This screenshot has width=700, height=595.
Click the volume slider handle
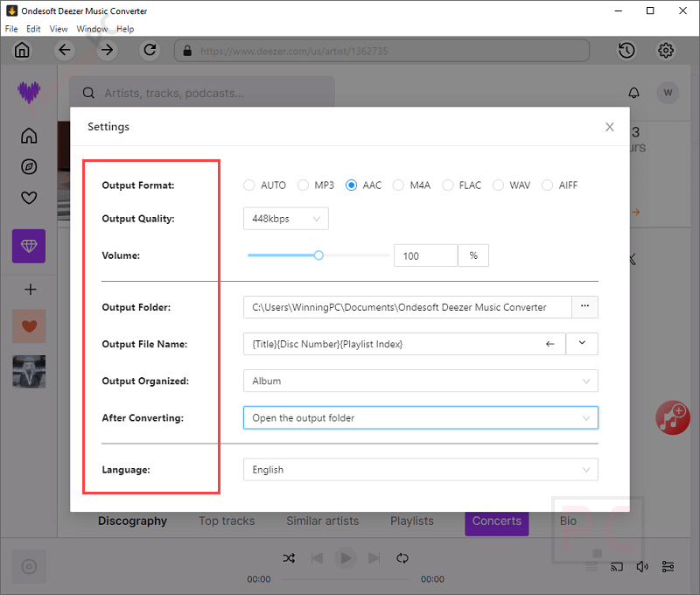[318, 255]
